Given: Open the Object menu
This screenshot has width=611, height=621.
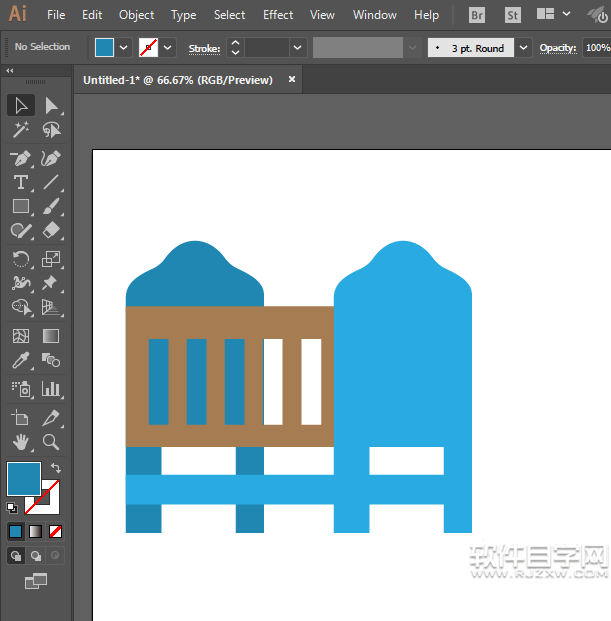Looking at the screenshot, I should click(136, 15).
